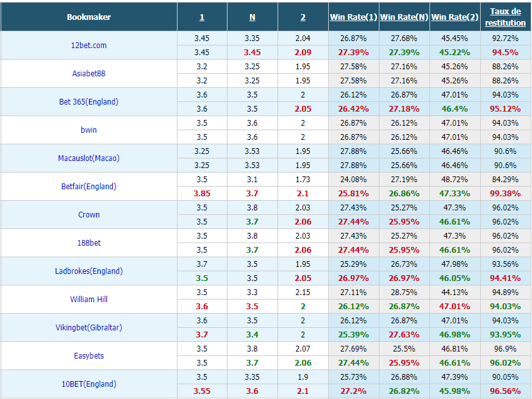Open the Bet 365(England) bookmaker link
Screen dimensions: 532x399
pyautogui.click(x=89, y=101)
